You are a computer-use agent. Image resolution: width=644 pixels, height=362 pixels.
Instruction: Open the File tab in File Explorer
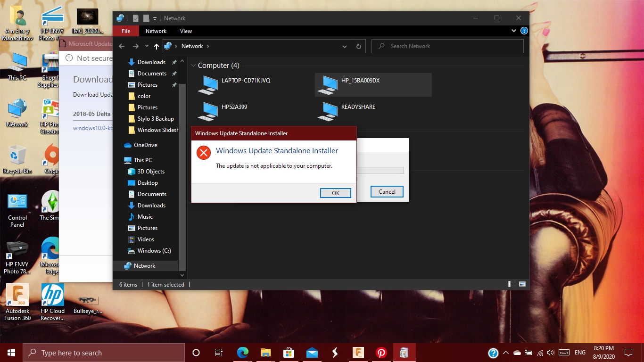(x=126, y=31)
